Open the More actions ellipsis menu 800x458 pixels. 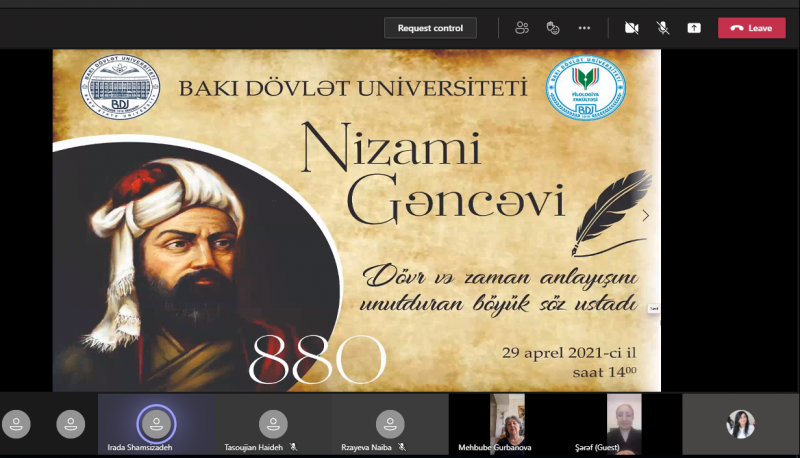click(584, 28)
